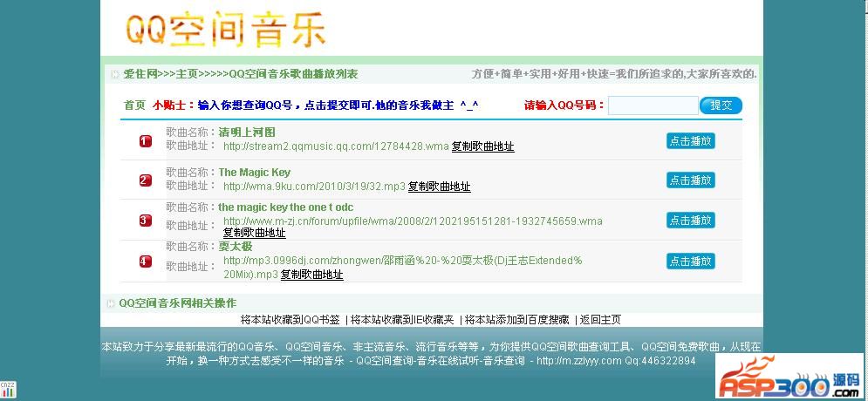Open the 首页 home link
This screenshot has width=868, height=401.
pyautogui.click(x=134, y=105)
